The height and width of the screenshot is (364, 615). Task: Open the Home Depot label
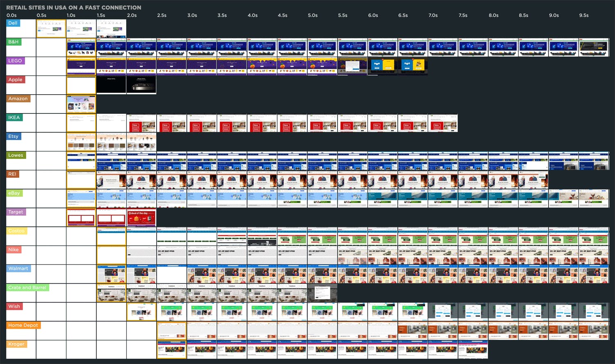pos(23,325)
